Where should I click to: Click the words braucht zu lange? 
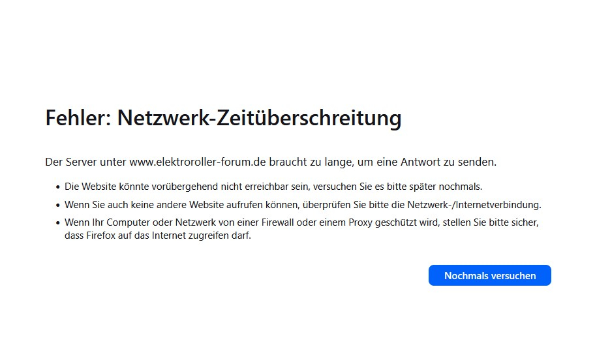click(x=323, y=162)
